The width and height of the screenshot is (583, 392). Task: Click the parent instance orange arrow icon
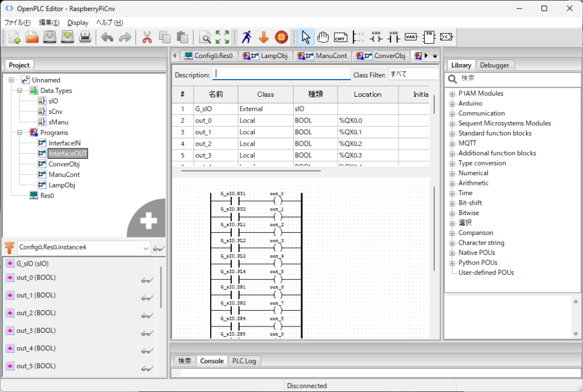pos(9,247)
